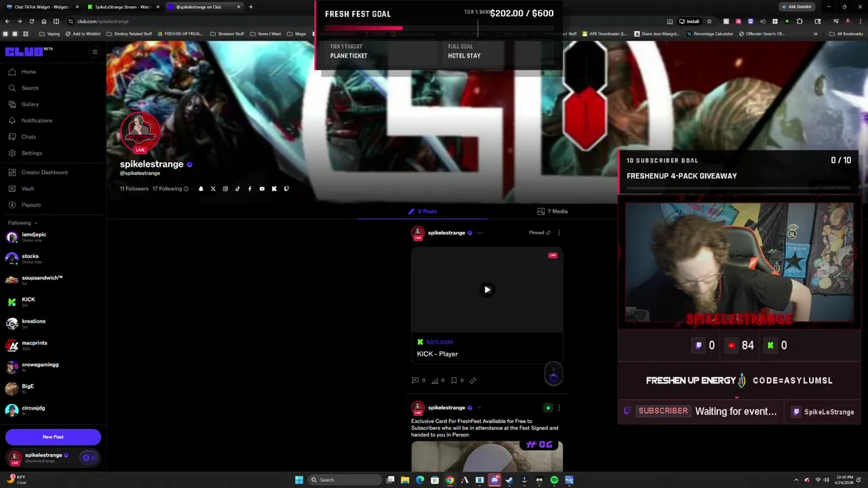
Task: Go back using profile back arrow
Action: (117, 52)
